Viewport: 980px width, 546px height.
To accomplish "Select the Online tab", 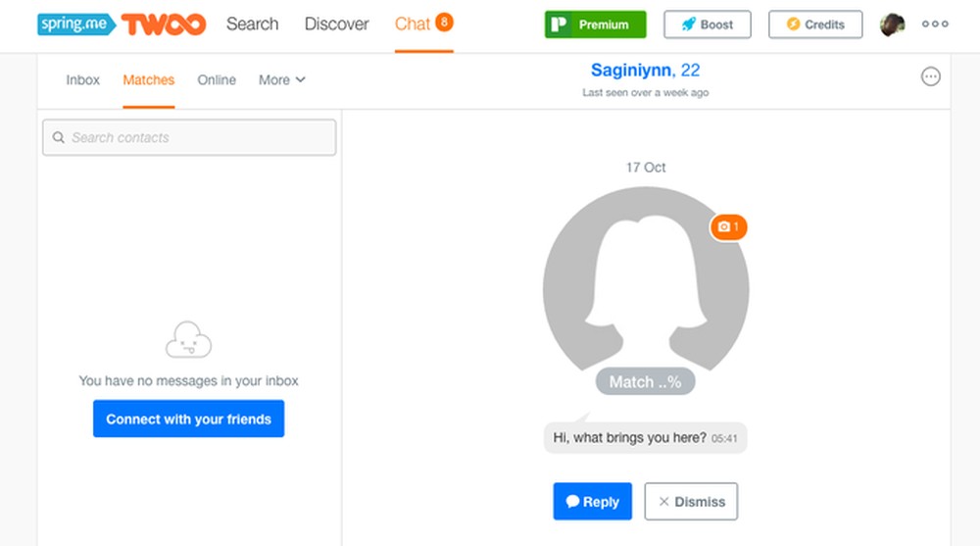I will 217,80.
